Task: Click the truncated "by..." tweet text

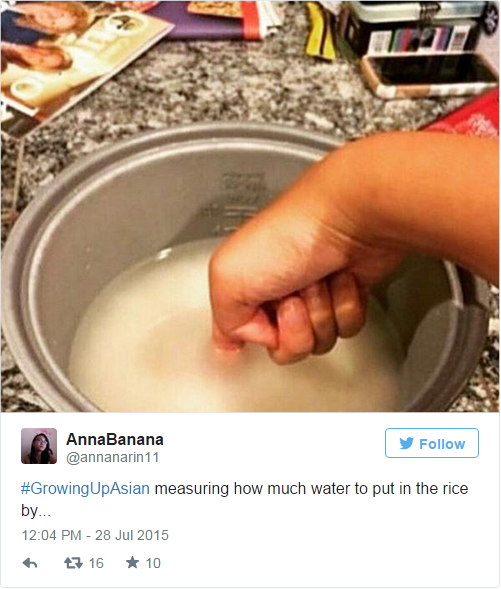Action: (x=36, y=511)
